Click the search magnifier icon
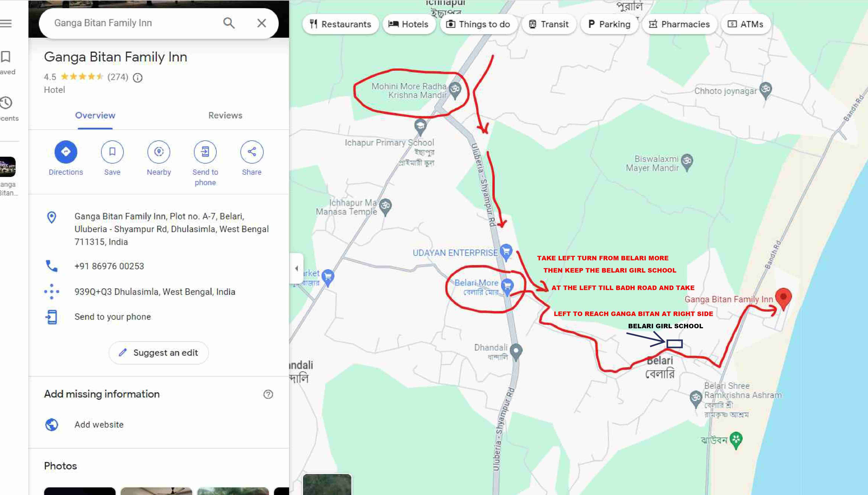The image size is (868, 495). tap(229, 23)
